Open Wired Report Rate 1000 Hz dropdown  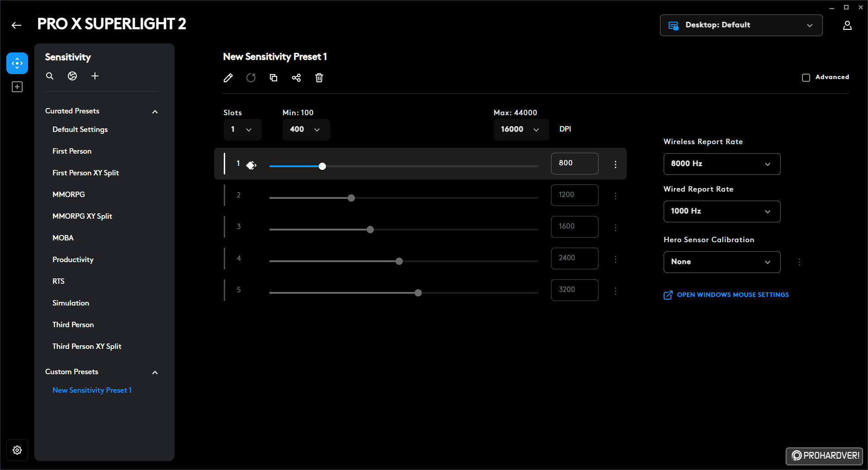tap(722, 211)
